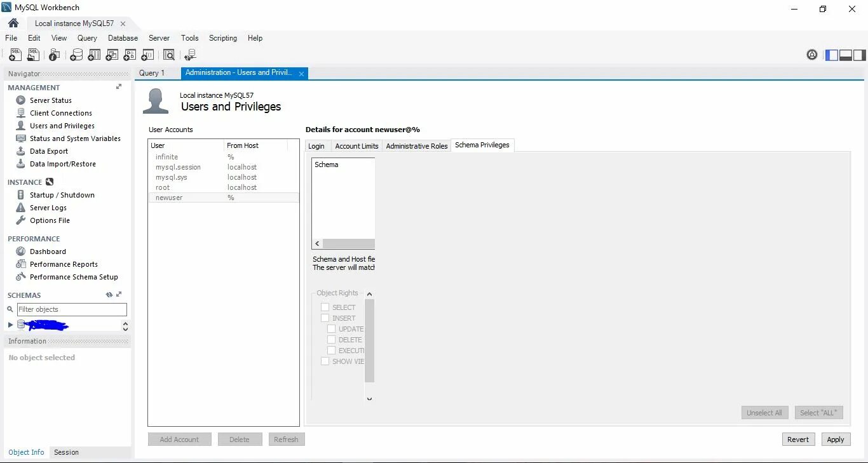The height and width of the screenshot is (463, 868).
Task: Open the Server menu
Action: 159,38
